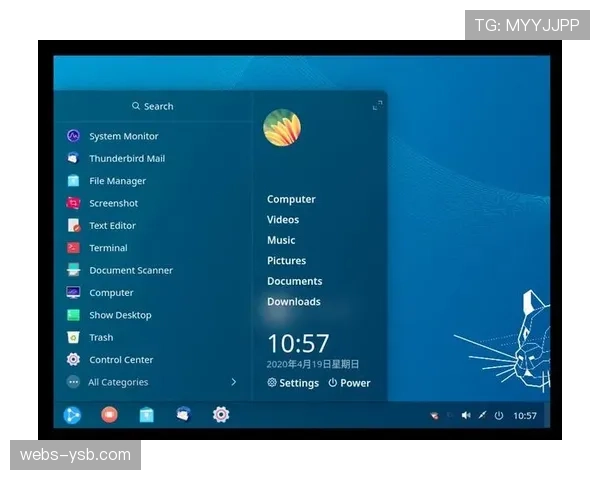Viewport: 600px width, 480px height.
Task: Open the Screenshot tool
Action: tap(112, 203)
